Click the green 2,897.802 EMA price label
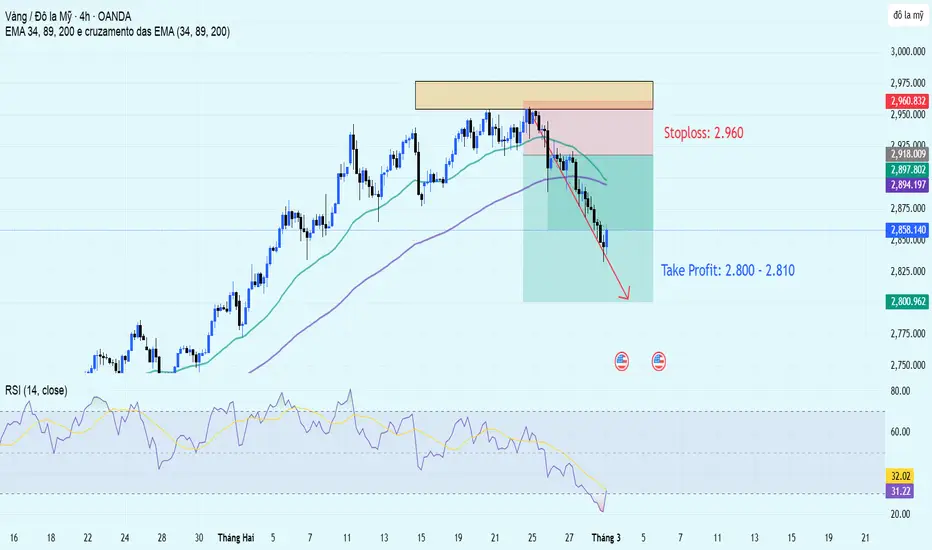 [908, 170]
